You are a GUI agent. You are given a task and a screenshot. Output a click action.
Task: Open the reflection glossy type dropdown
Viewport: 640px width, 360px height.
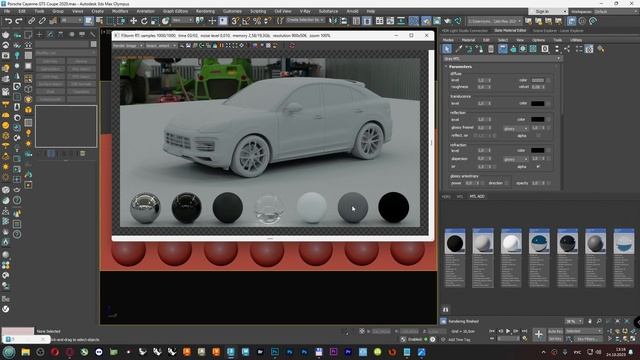516,128
